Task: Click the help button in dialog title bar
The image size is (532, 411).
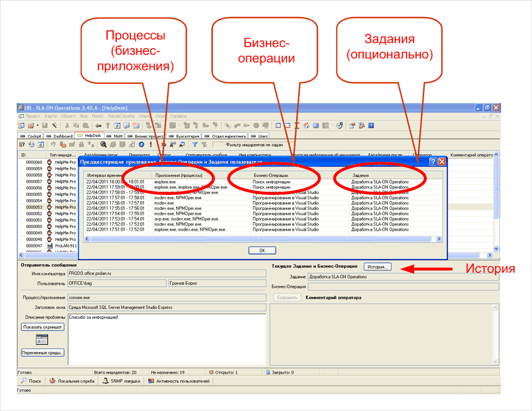Action: click(x=433, y=162)
